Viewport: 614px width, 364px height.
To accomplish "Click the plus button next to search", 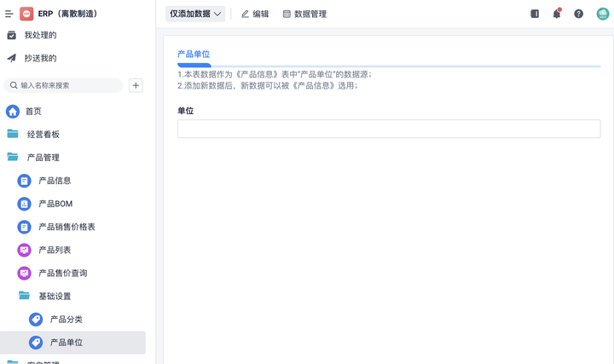I will point(136,85).
